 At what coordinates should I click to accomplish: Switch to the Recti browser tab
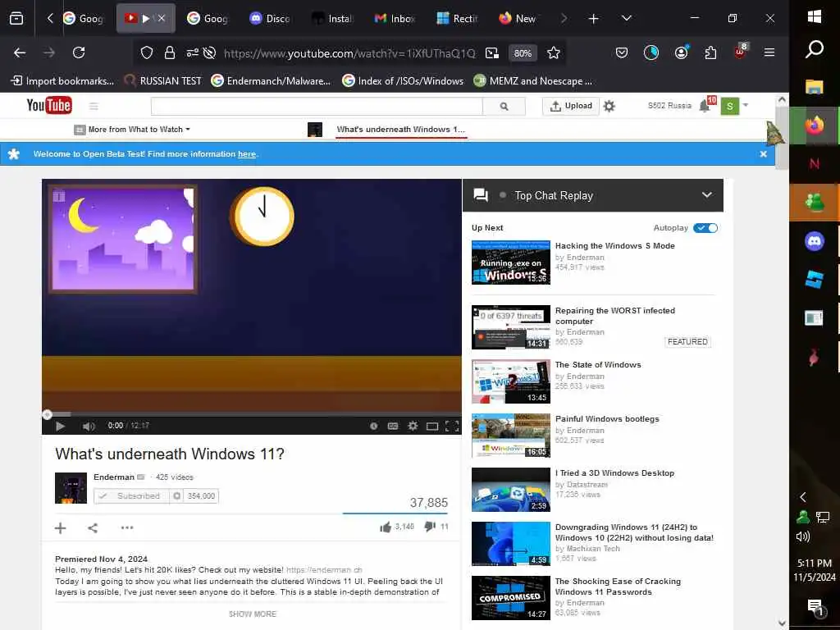(x=457, y=18)
